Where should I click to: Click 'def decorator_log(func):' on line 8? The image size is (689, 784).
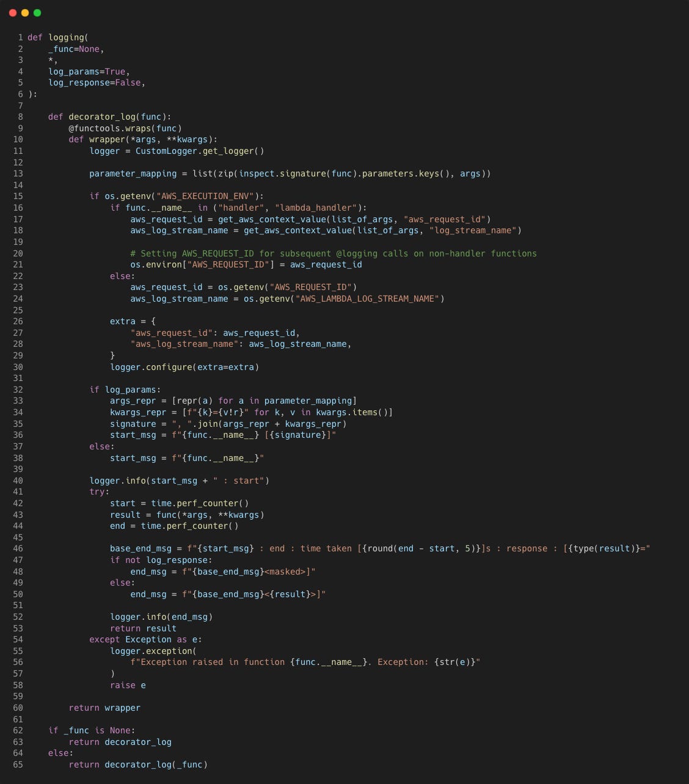(x=110, y=117)
